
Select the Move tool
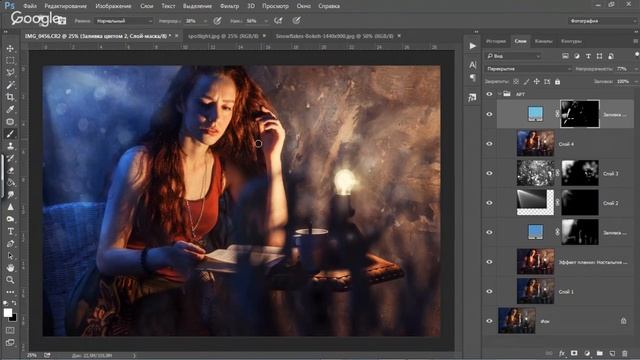click(10, 48)
